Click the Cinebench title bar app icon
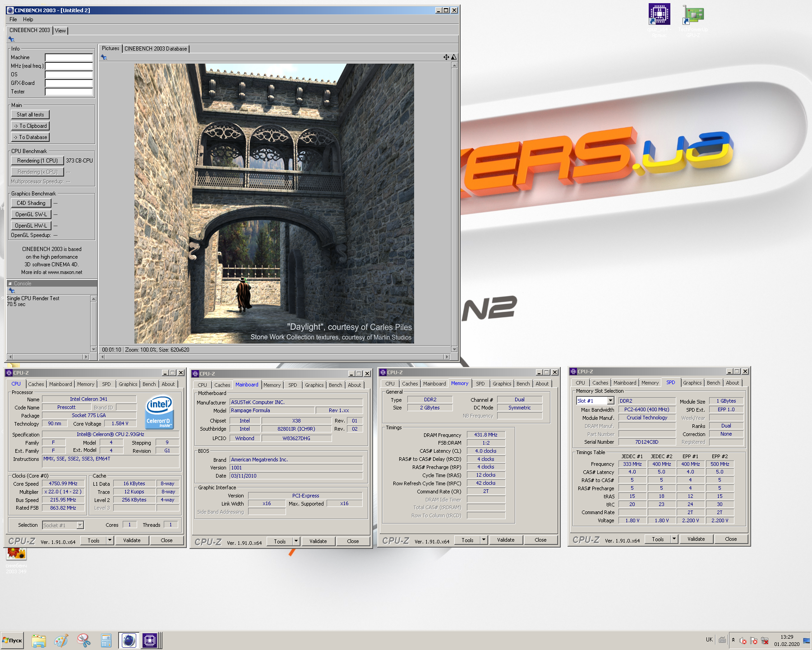 tap(10, 10)
